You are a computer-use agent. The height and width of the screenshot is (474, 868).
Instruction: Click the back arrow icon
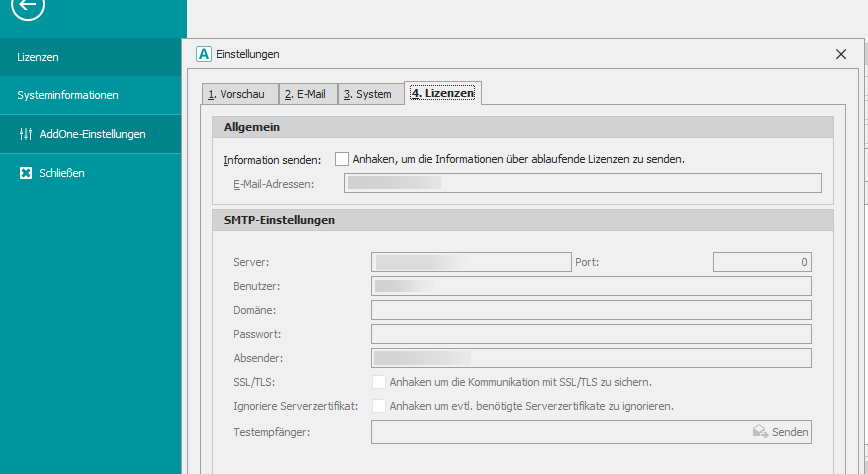[x=28, y=5]
